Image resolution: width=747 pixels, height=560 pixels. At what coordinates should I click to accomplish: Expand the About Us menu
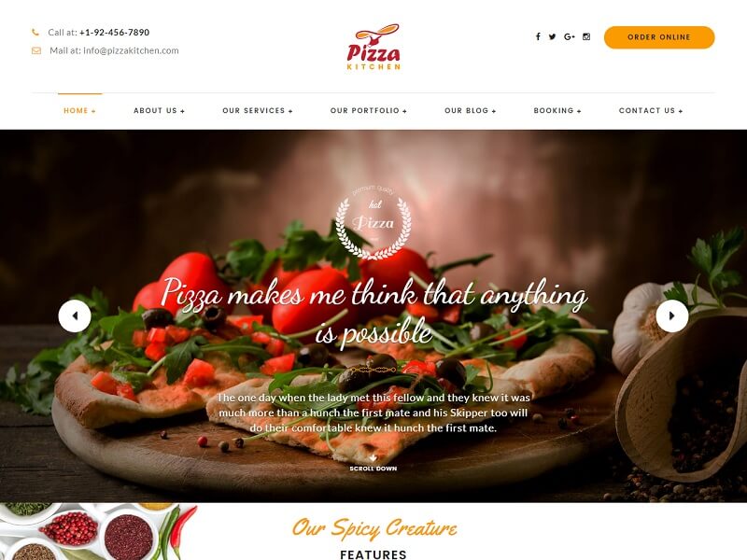159,110
